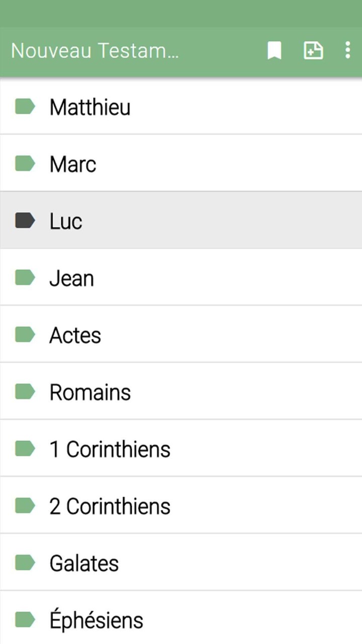Click the dark tag icon beside Luc
Image resolution: width=362 pixels, height=644 pixels.
click(x=25, y=220)
